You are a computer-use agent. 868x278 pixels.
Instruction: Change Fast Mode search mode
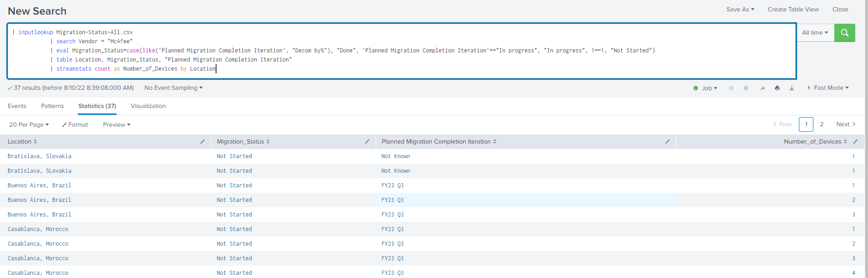click(x=828, y=88)
